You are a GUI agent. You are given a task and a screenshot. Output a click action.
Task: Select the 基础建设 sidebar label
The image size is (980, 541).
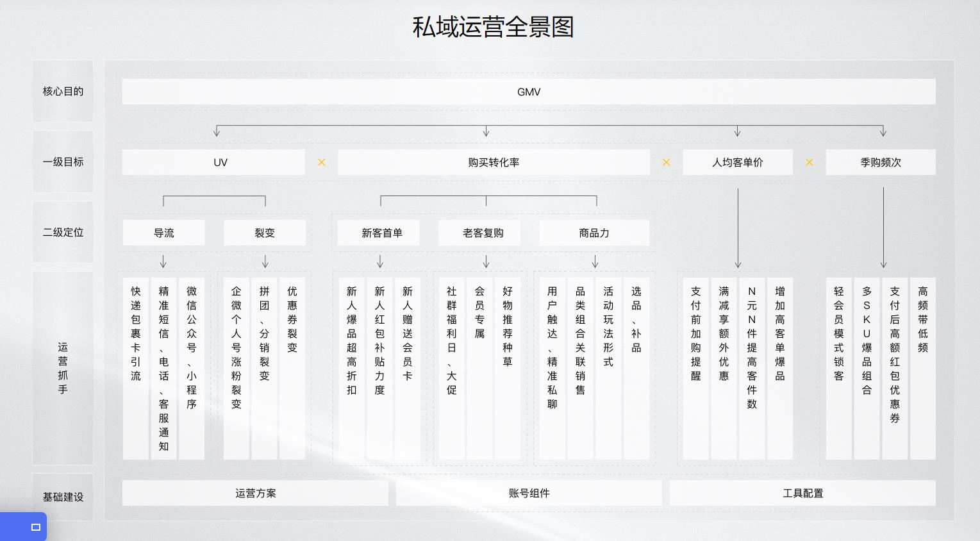(63, 497)
